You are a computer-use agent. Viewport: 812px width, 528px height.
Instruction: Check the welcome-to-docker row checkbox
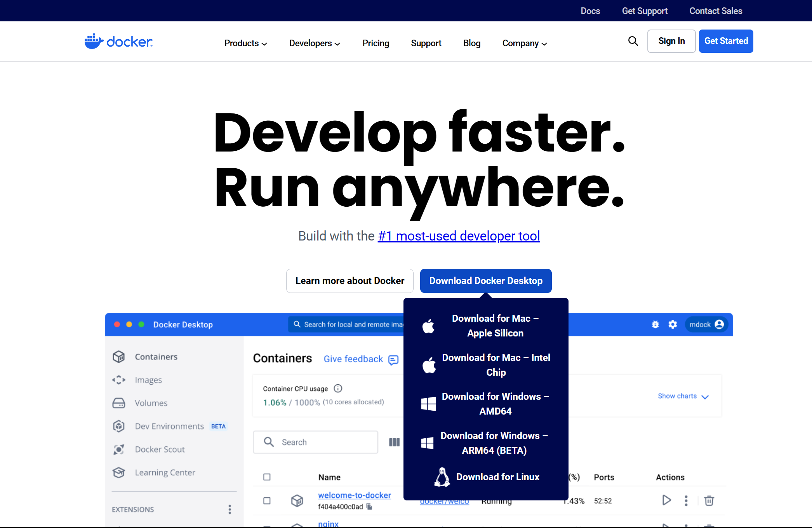coord(267,501)
